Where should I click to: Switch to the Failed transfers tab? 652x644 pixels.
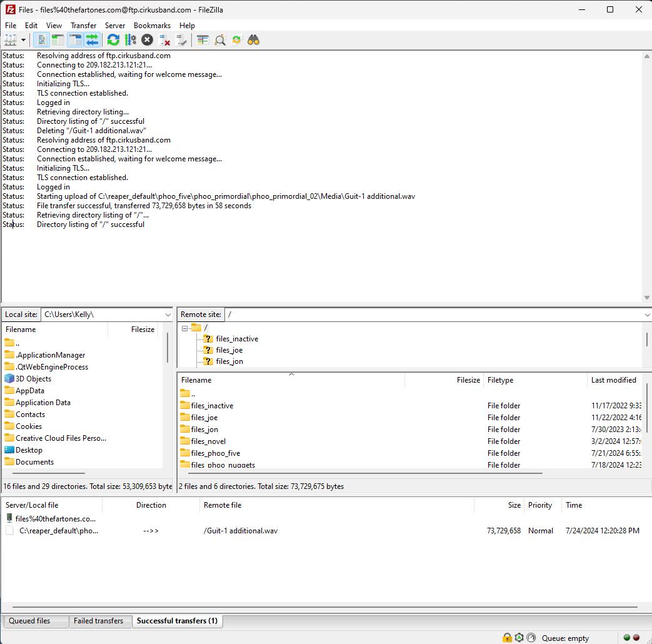point(98,621)
